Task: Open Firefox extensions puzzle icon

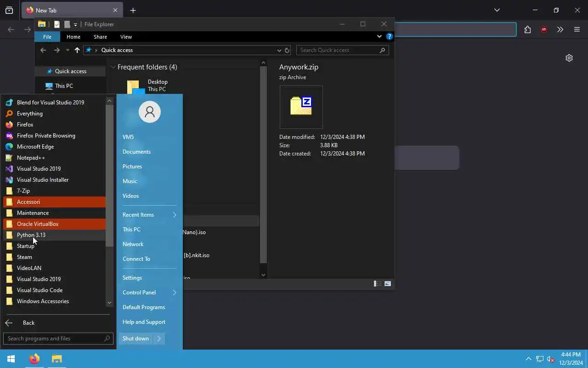Action: [527, 29]
